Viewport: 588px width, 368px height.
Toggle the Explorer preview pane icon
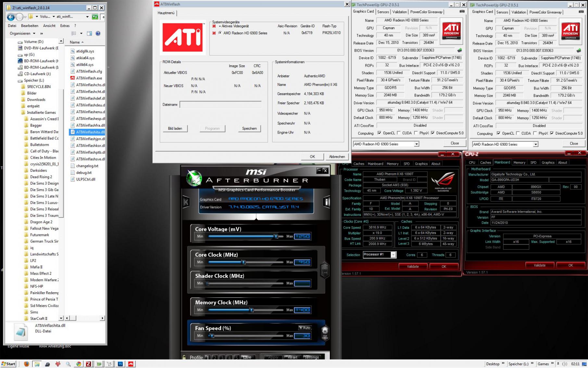[89, 33]
